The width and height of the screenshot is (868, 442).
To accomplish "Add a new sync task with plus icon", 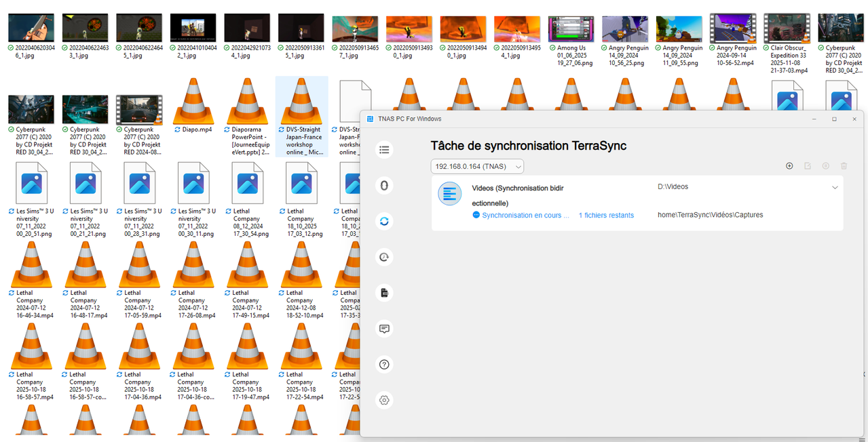I will pyautogui.click(x=789, y=166).
